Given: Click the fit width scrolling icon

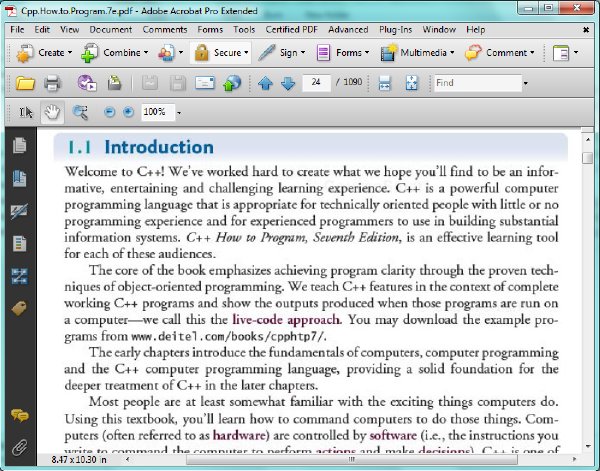Looking at the screenshot, I should pos(385,83).
